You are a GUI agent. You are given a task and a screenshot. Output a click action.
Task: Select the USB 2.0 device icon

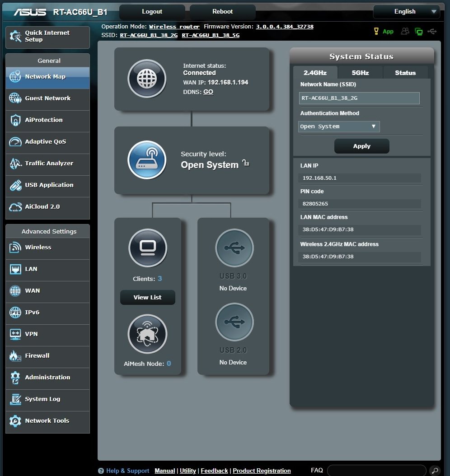click(x=234, y=322)
